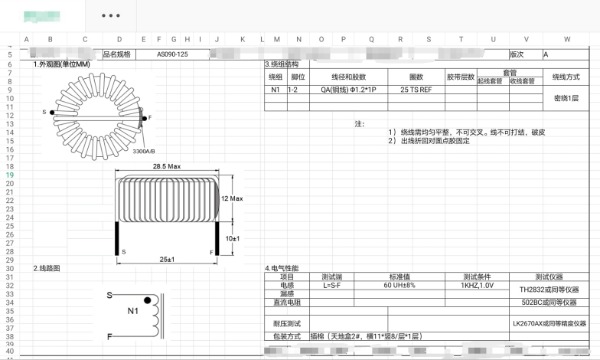Select the toroid coil top-view drawing
Screen dimensions: 600x360
(x=99, y=116)
